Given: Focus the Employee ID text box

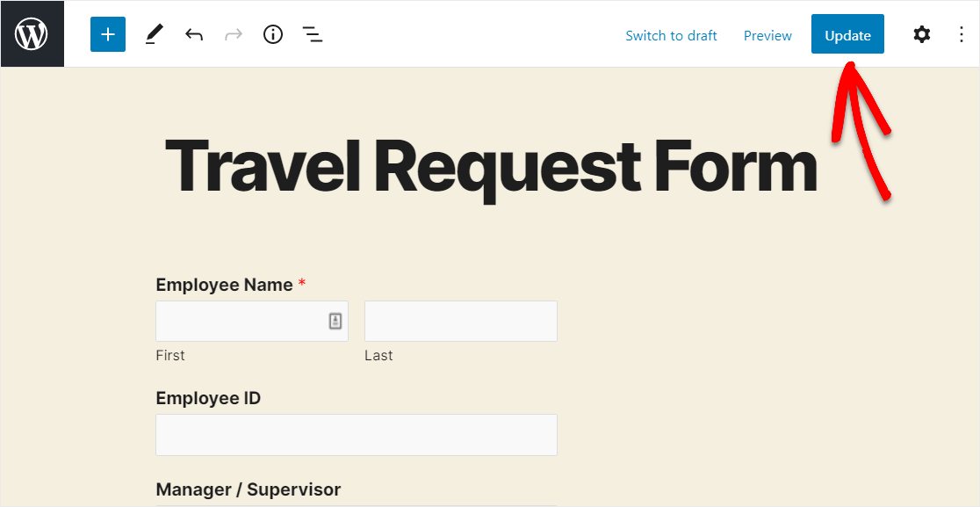Looking at the screenshot, I should 356,435.
